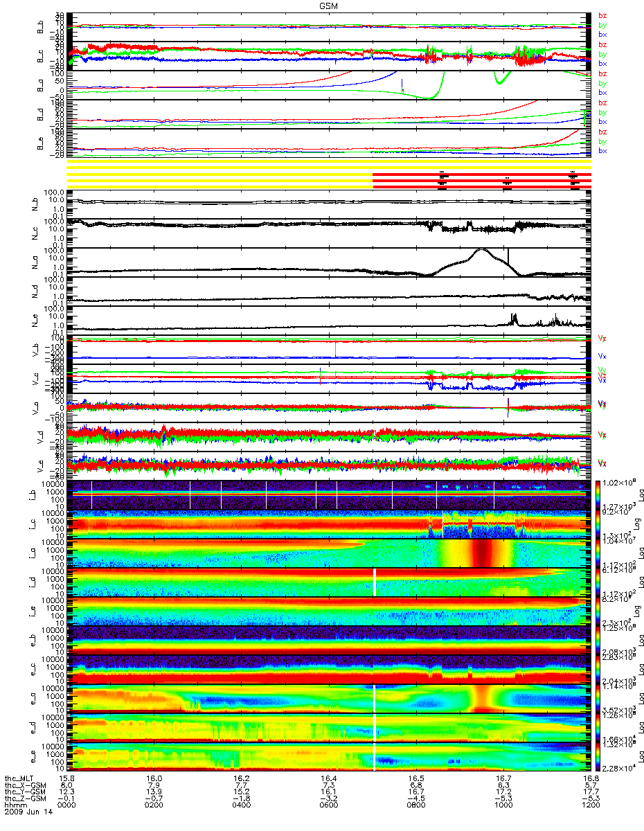This screenshot has height=831, width=644.
Task: Select the 0400 time tick label
Action: coord(241,806)
